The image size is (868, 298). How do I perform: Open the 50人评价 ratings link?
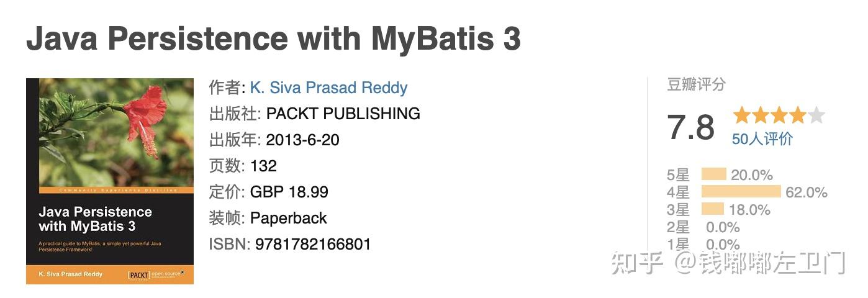[762, 139]
